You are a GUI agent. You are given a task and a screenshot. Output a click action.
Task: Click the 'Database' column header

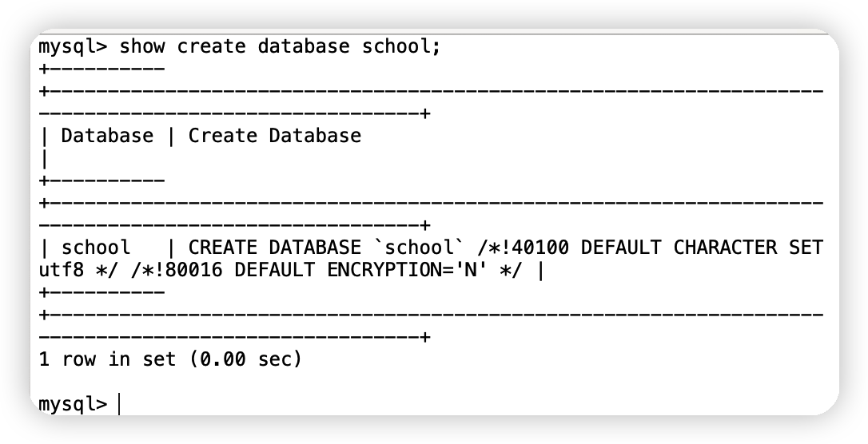(x=107, y=136)
